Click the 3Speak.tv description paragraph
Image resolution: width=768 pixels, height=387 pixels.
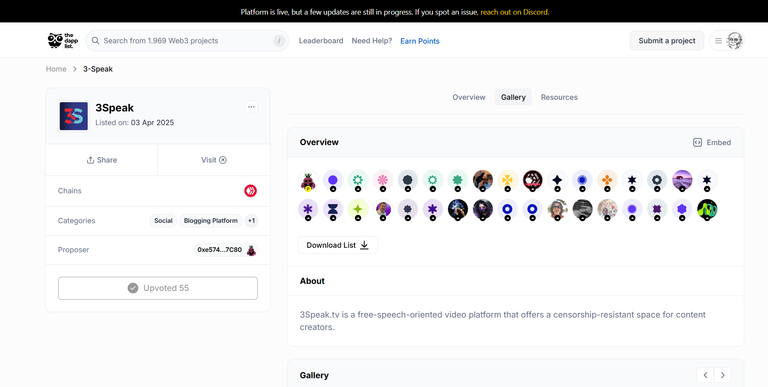pos(503,320)
